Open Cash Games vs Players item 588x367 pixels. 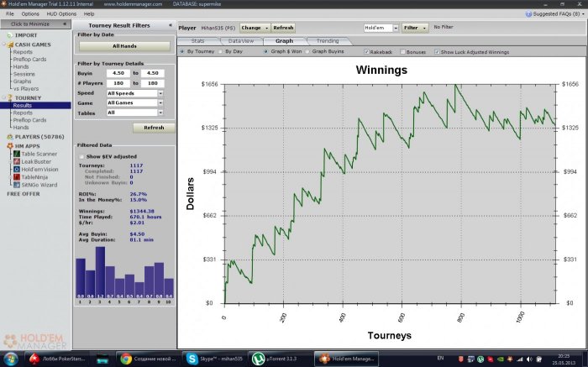coord(26,88)
